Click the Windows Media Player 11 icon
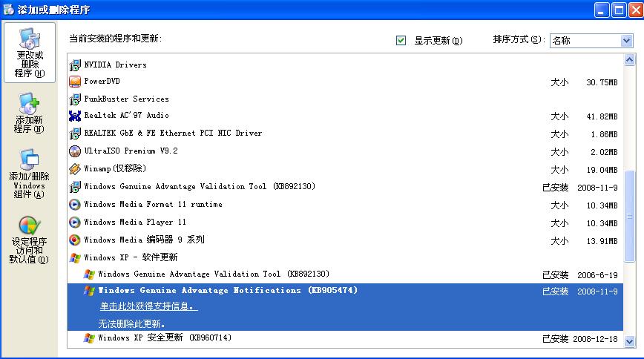This screenshot has height=359, width=644. pyautogui.click(x=75, y=223)
